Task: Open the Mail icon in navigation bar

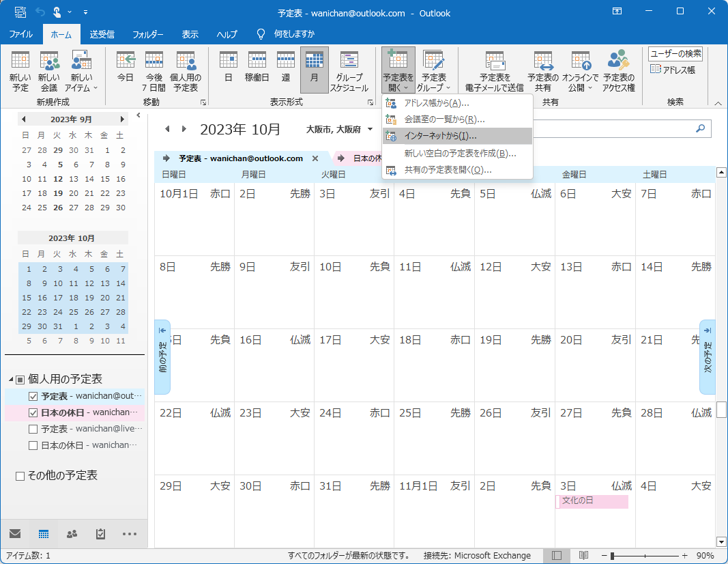Action: (15, 534)
